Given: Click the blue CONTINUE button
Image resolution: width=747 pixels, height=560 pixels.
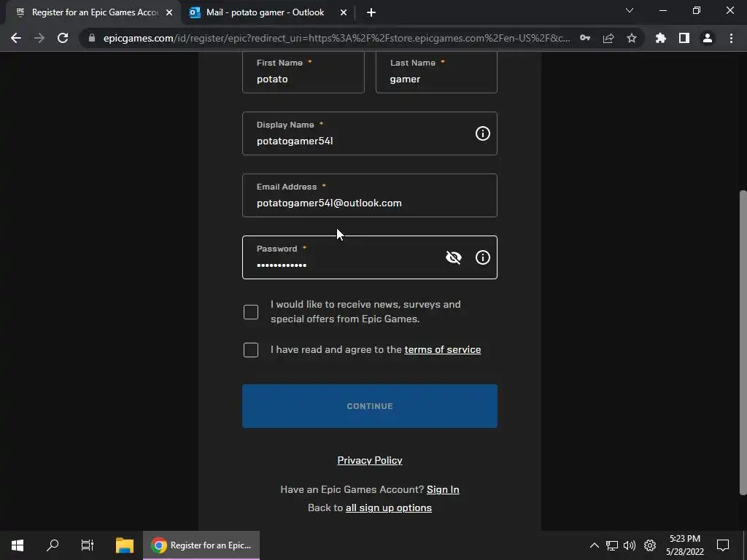Looking at the screenshot, I should tap(370, 406).
